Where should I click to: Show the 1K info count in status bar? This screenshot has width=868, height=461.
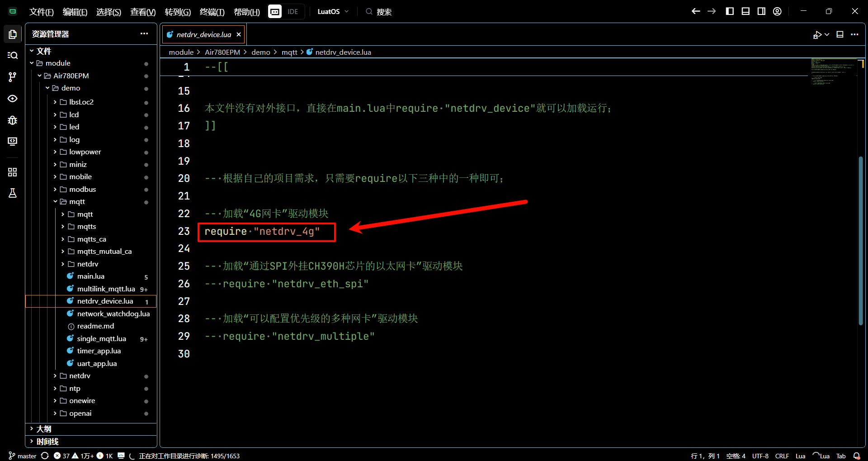[x=105, y=456]
